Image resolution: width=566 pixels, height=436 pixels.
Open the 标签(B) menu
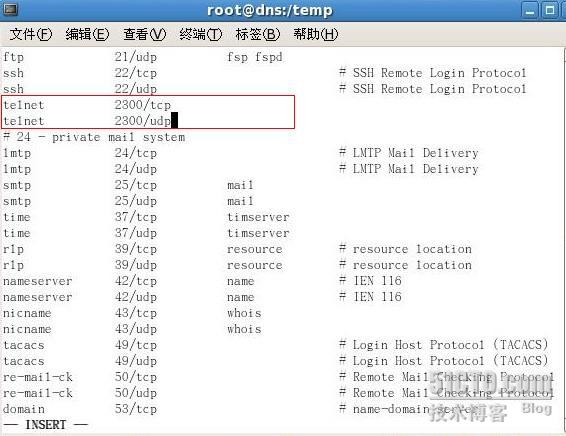257,34
